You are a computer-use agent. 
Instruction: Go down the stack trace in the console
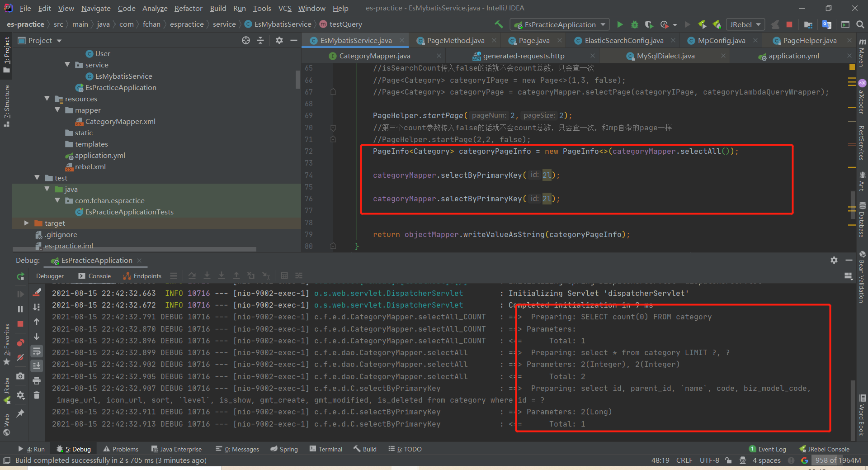click(x=37, y=337)
